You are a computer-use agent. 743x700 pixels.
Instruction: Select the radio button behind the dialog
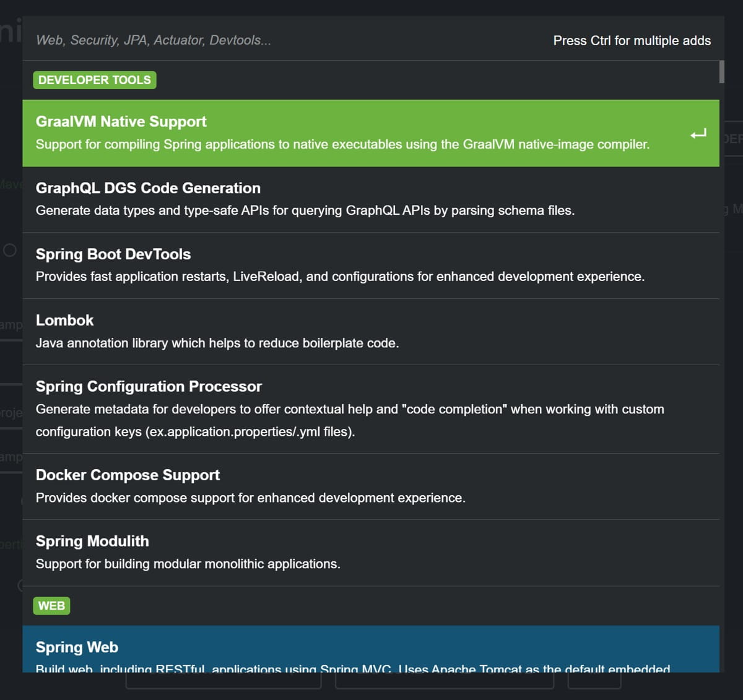[x=10, y=251]
